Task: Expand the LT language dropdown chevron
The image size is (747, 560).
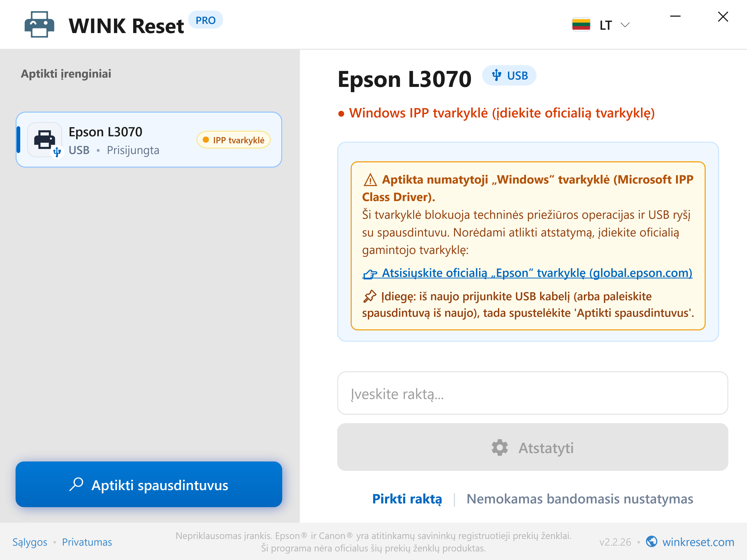Action: tap(625, 25)
